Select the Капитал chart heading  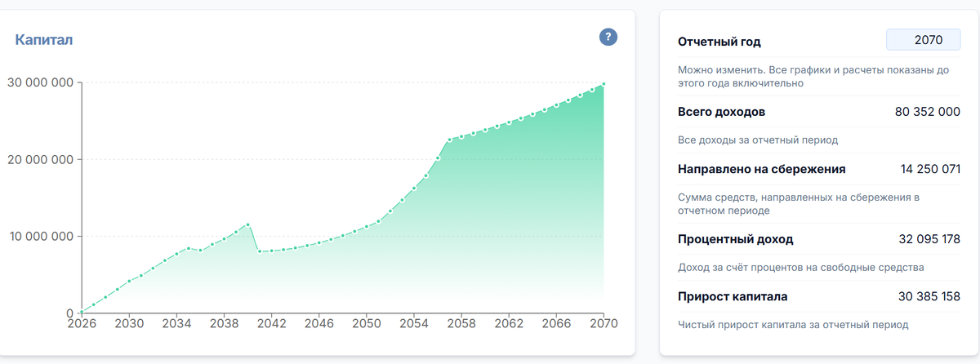click(45, 39)
